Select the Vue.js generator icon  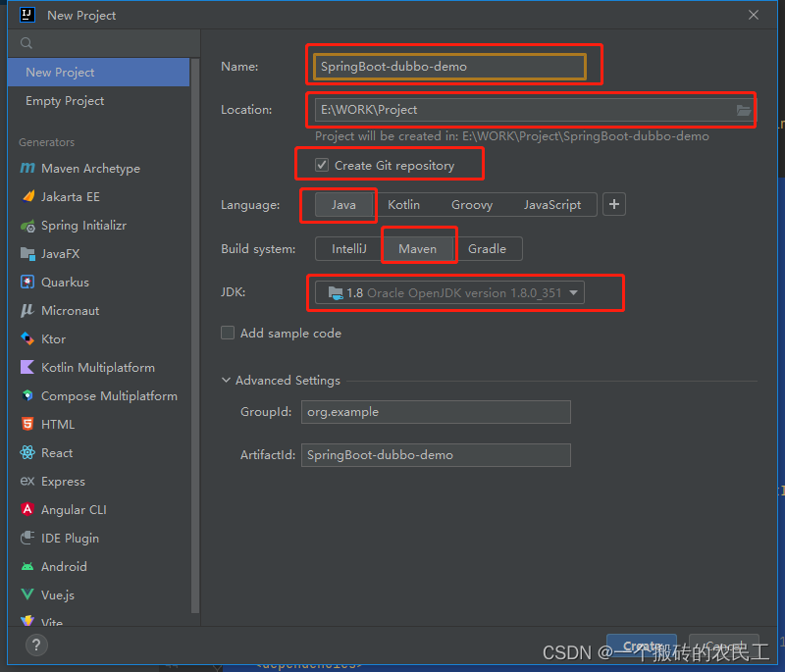pos(27,594)
